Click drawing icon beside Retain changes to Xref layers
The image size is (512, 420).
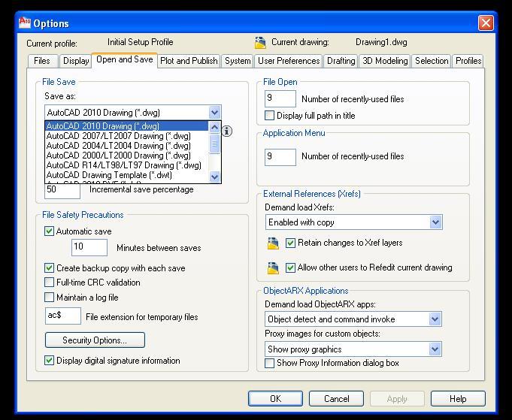273,243
